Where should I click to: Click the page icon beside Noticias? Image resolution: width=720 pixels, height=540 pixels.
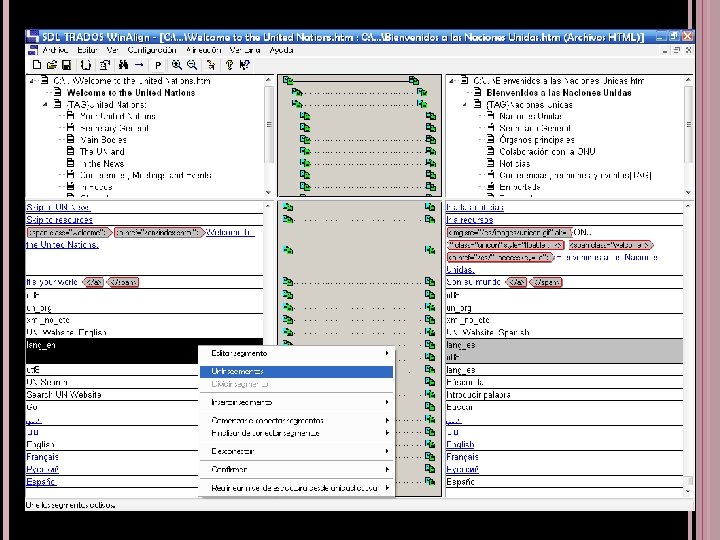pyautogui.click(x=490, y=163)
